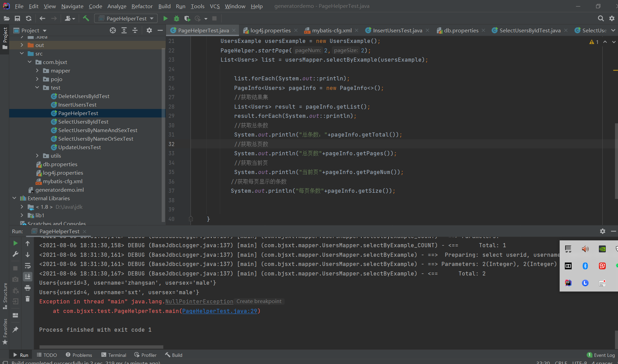Viewport: 618px width, 364px height.
Task: Switch to log4j.properties editor tab
Action: click(x=270, y=30)
